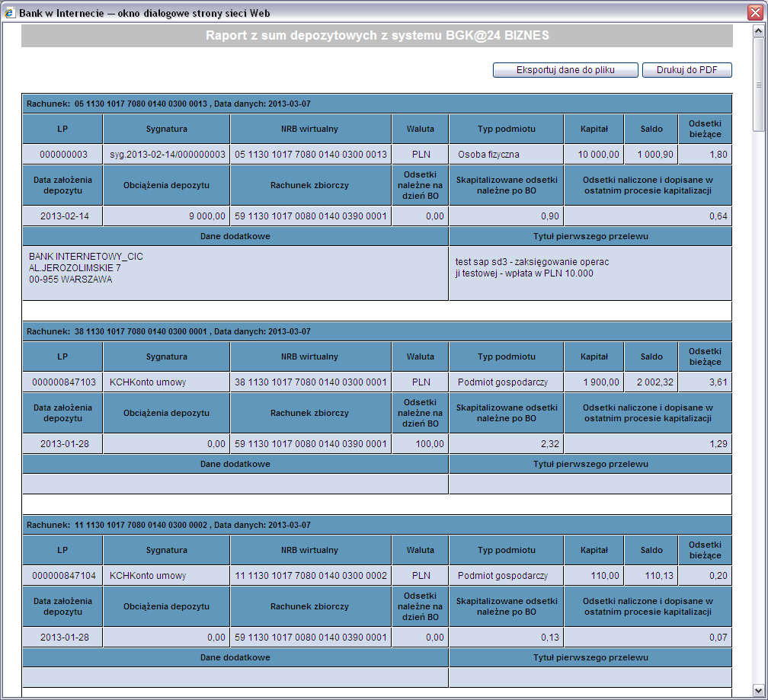Image resolution: width=768 pixels, height=700 pixels.
Task: Click the Drukuj do PDF button
Action: tap(686, 70)
